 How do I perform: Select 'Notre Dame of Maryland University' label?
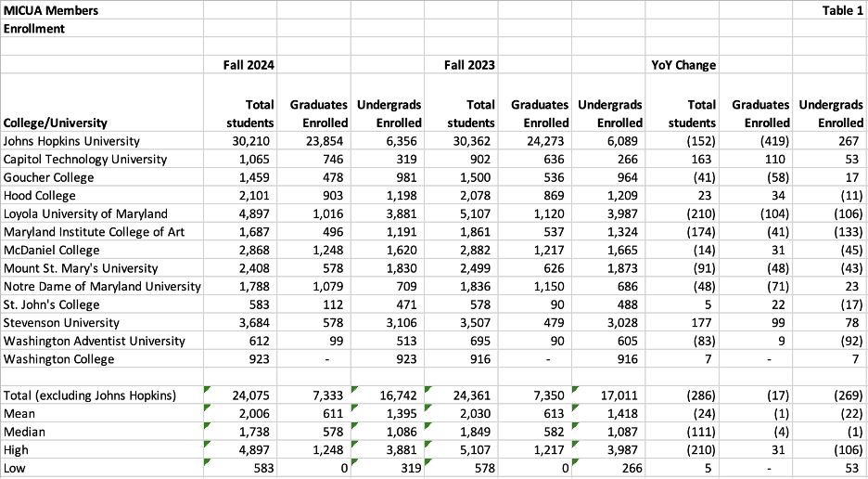(x=102, y=287)
